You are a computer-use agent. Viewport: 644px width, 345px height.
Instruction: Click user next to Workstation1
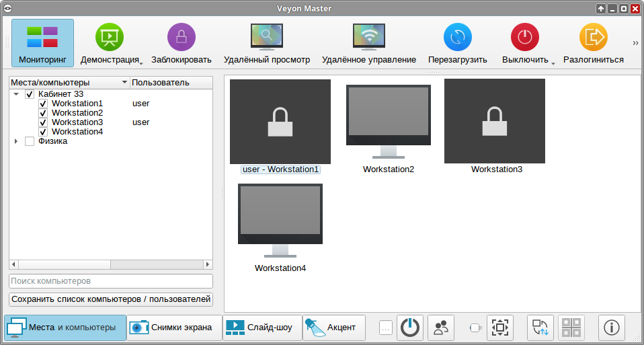pyautogui.click(x=141, y=104)
